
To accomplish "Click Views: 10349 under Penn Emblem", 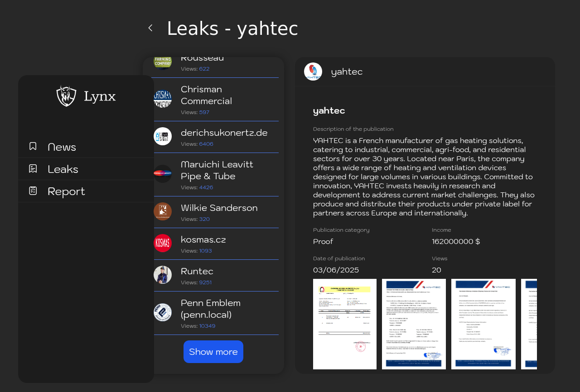I will (198, 326).
